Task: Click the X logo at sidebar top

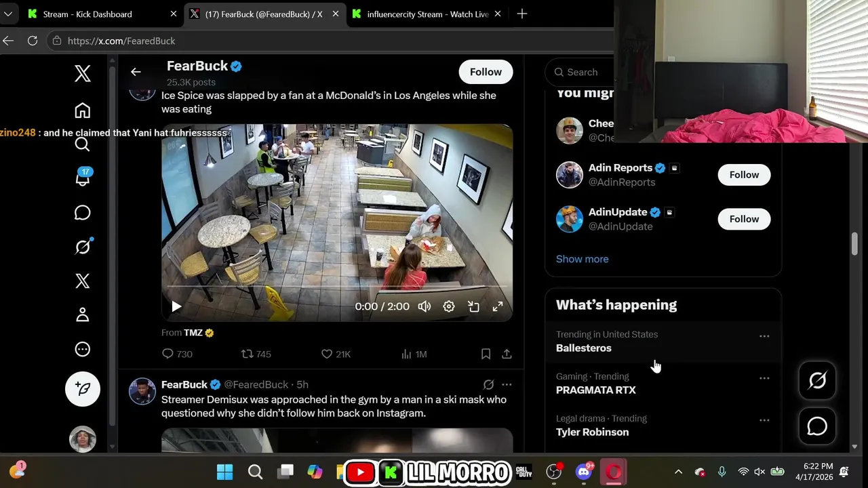Action: (83, 74)
